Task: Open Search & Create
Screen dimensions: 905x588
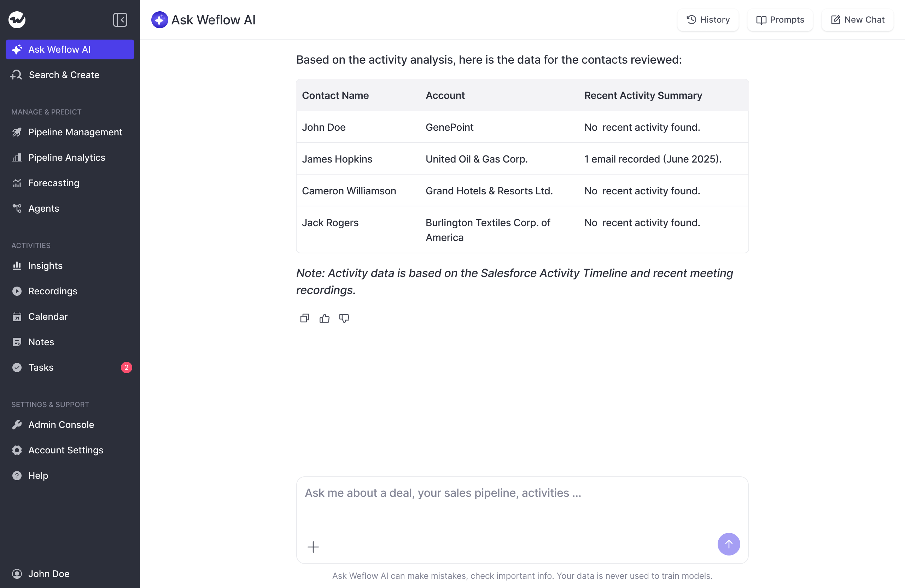Action: 70,75
